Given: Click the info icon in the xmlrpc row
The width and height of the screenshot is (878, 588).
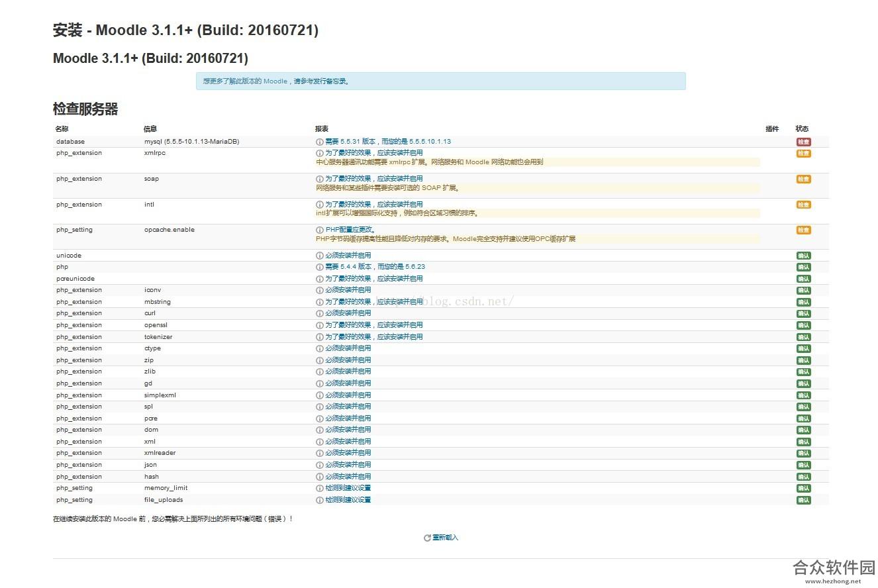Looking at the screenshot, I should pos(320,153).
